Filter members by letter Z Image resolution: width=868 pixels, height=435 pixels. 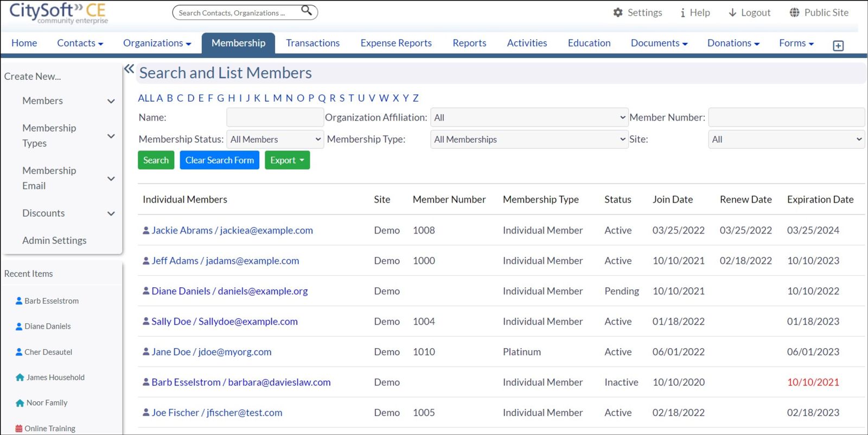[x=416, y=98]
